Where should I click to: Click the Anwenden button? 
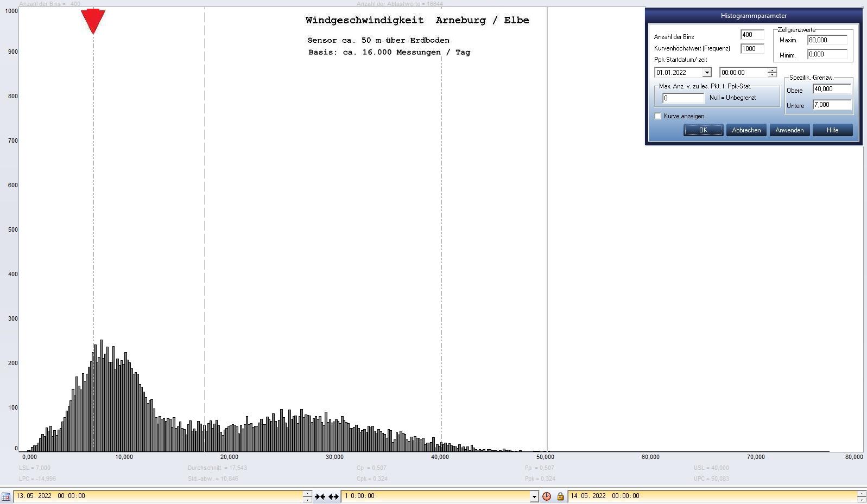coord(789,130)
